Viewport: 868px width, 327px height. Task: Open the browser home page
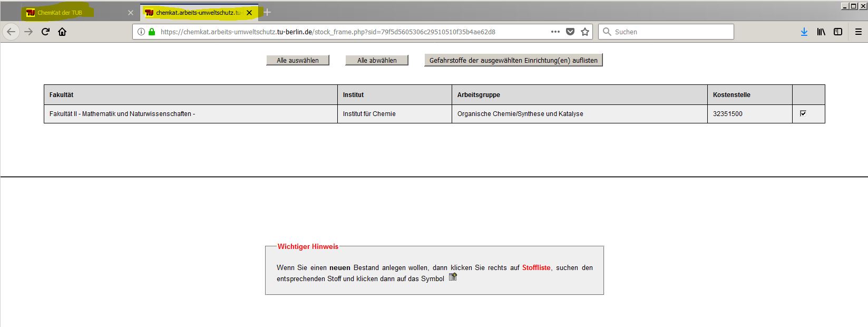point(62,32)
